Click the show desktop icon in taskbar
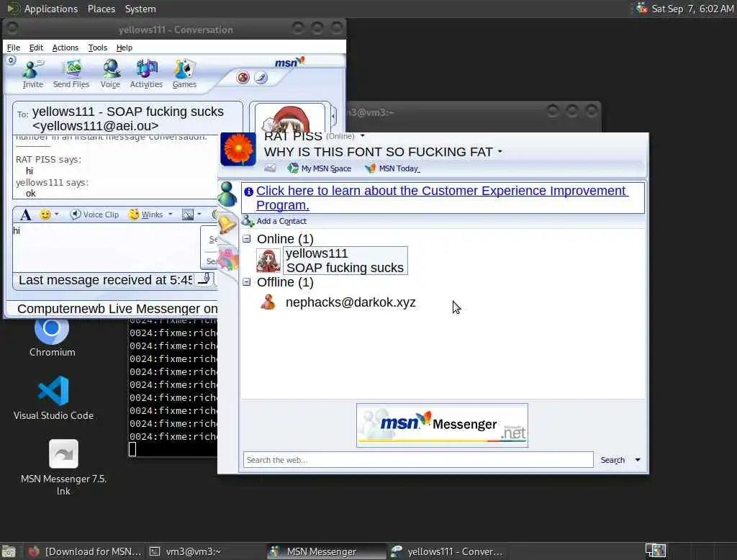The image size is (737, 560). tap(9, 551)
